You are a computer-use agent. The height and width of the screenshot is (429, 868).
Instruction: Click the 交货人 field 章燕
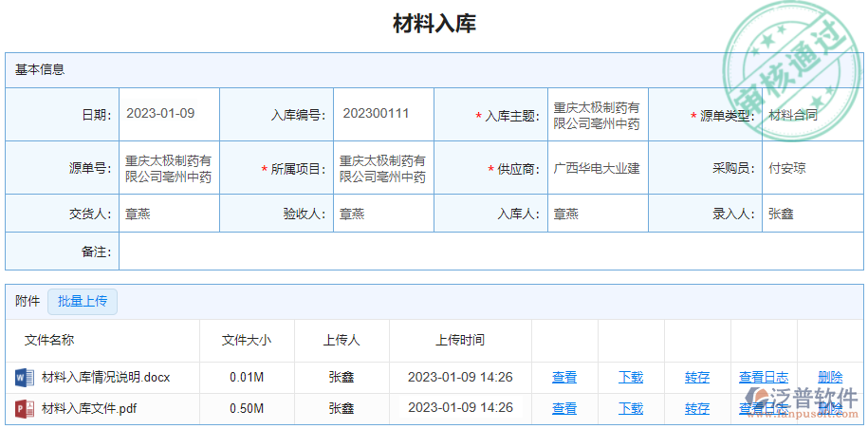(x=170, y=214)
